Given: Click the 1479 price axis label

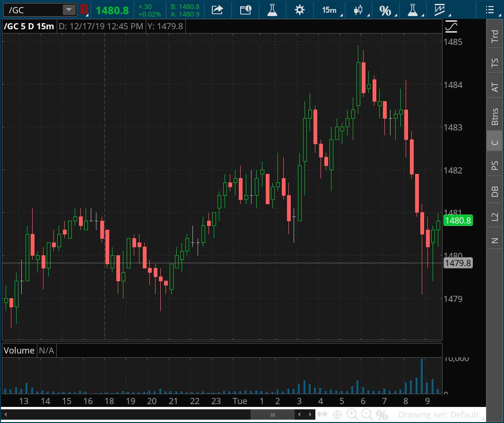Looking at the screenshot, I should (x=453, y=299).
